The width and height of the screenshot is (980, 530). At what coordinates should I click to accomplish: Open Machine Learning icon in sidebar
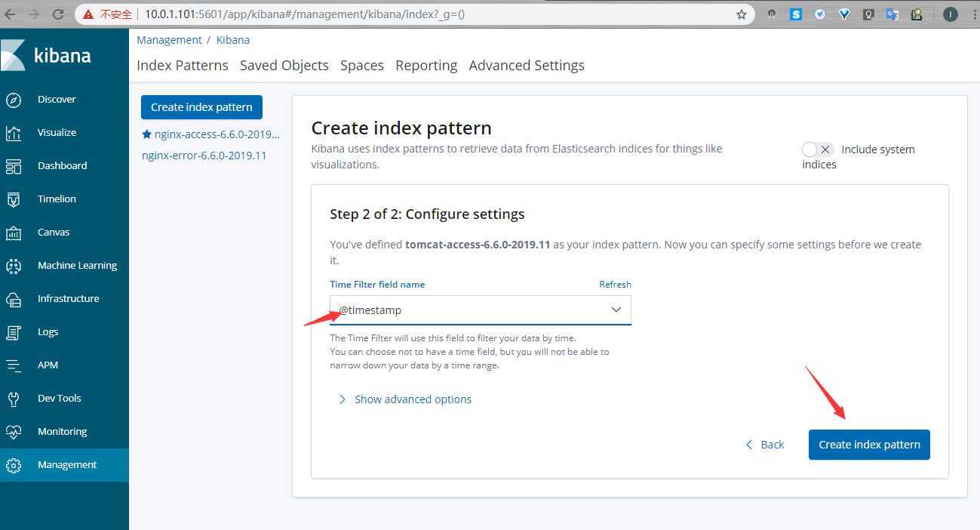[x=14, y=266]
